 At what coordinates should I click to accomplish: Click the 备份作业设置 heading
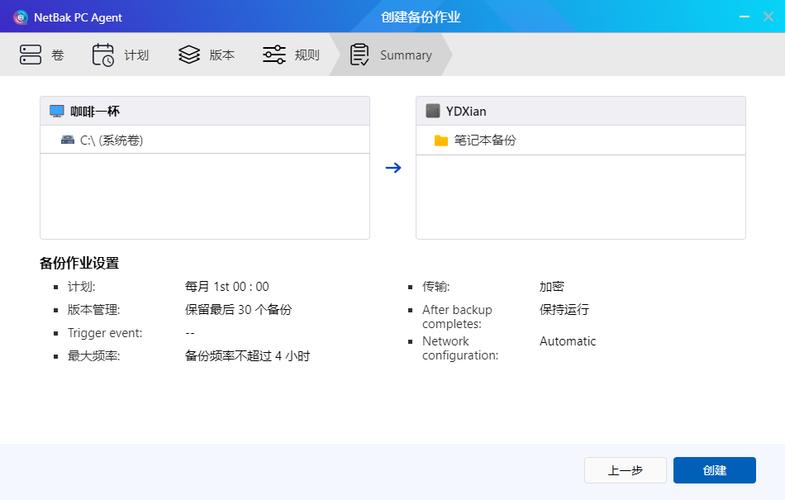(79, 263)
